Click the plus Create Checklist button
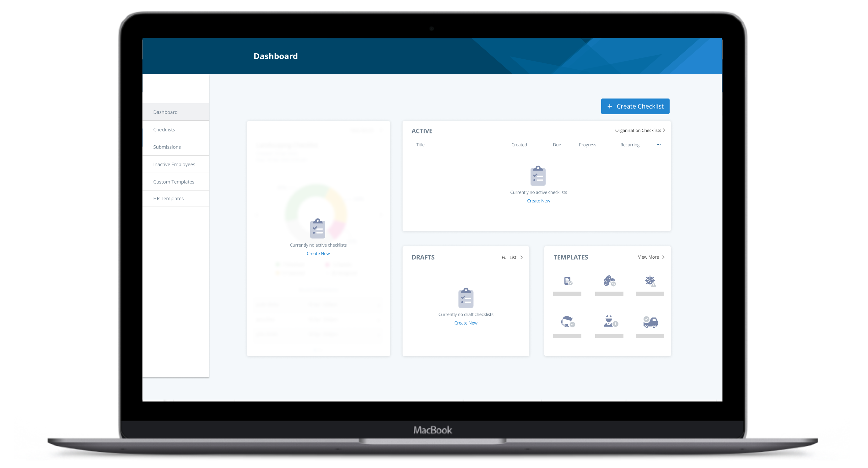868x468 pixels. coord(634,105)
